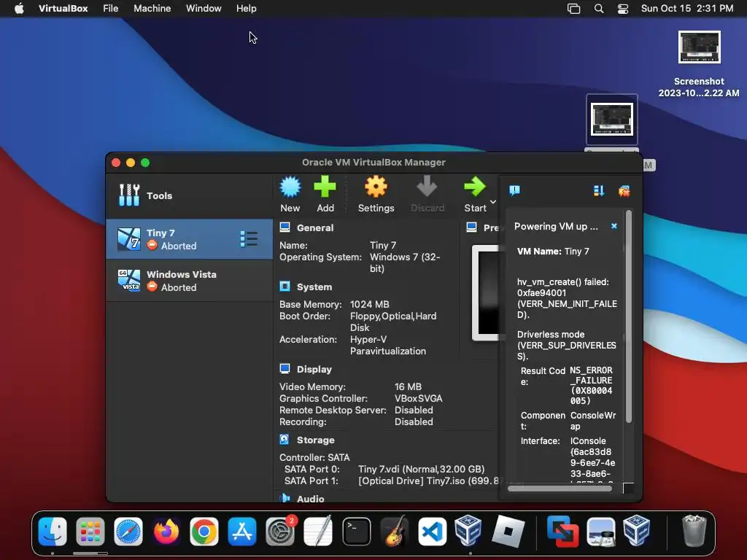Dismiss the Powering VM up notification

[614, 226]
